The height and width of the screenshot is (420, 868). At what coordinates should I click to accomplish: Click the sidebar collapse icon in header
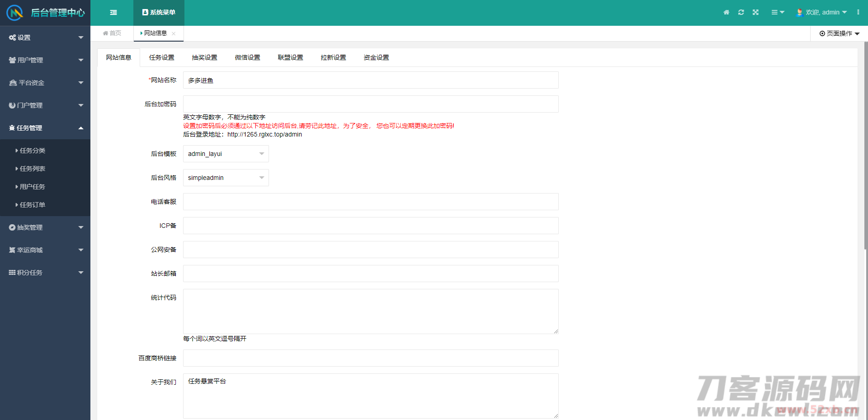113,13
